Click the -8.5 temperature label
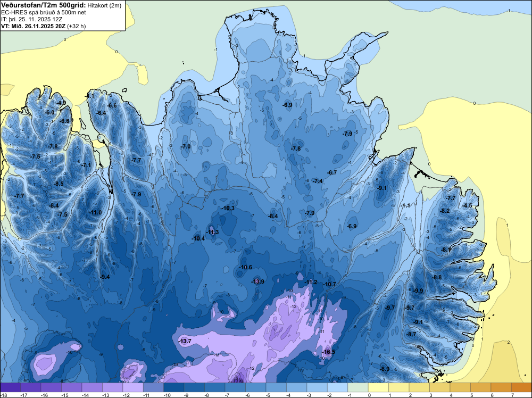 59,184
